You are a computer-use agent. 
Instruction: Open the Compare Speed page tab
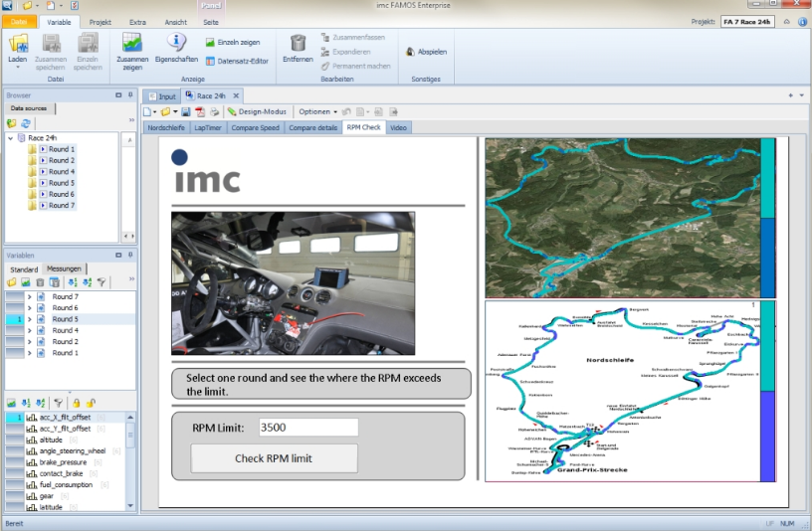click(x=256, y=128)
